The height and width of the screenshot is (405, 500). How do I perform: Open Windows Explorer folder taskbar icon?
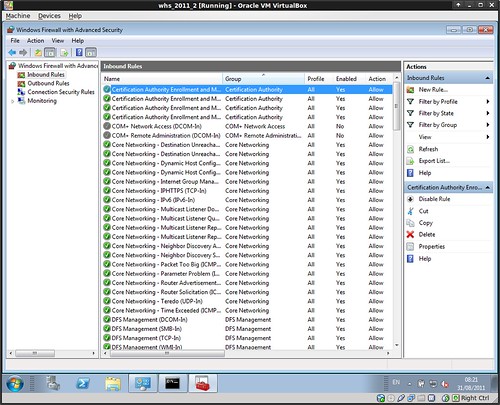(x=113, y=383)
